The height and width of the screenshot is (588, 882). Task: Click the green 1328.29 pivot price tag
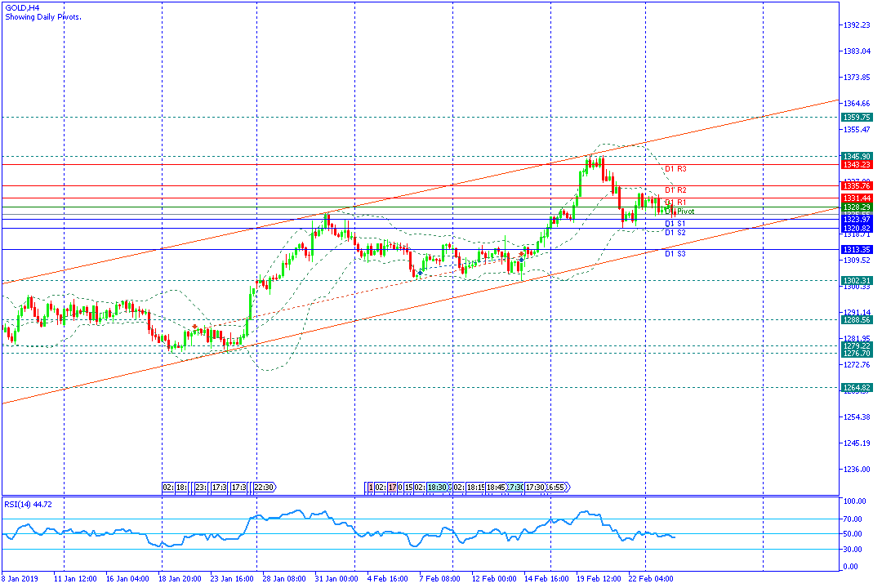pos(857,207)
